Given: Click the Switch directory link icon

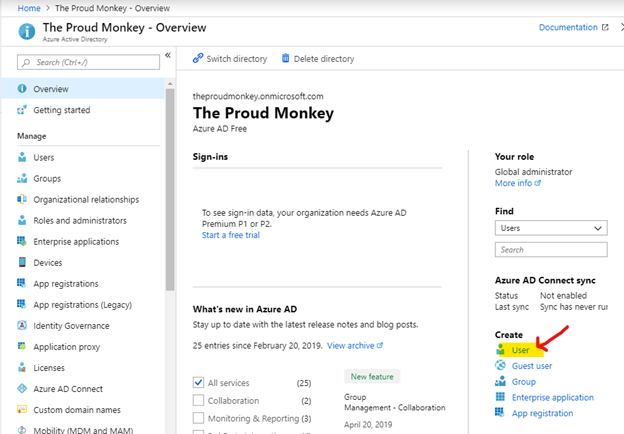Looking at the screenshot, I should tap(198, 58).
